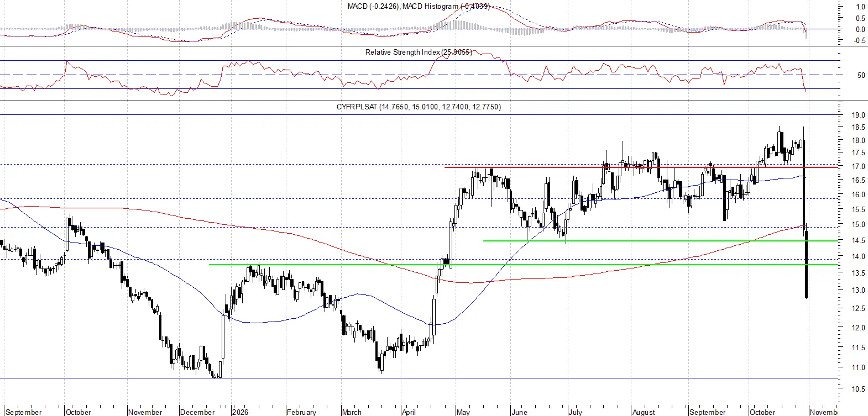Click the 14.5 price axis value
The height and width of the screenshot is (416, 868).
click(858, 240)
